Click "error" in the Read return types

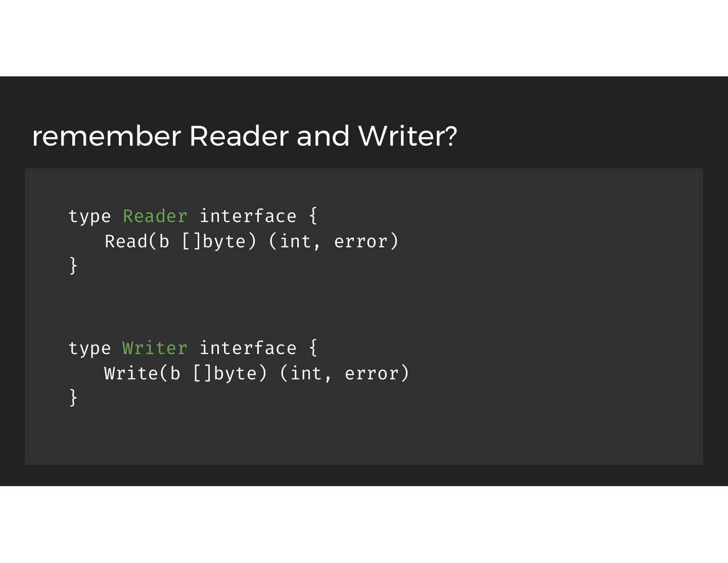tap(361, 242)
